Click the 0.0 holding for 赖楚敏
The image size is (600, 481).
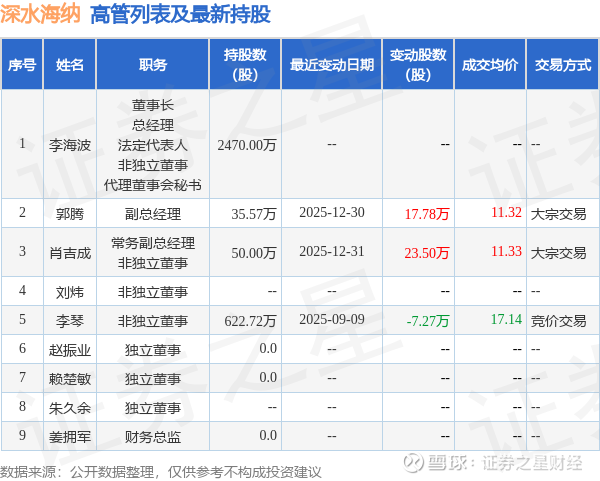[268, 378]
